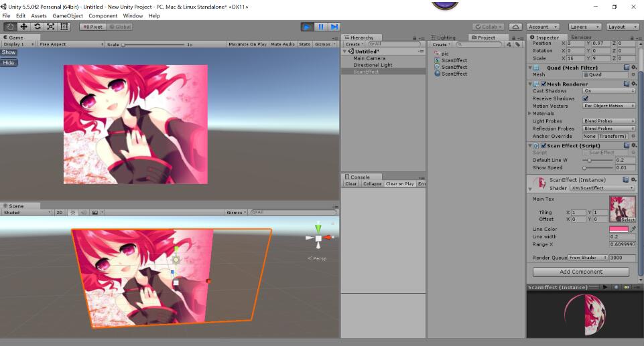Open Quad Mesh Filter gear settings
The height and width of the screenshot is (346, 644).
tap(634, 67)
